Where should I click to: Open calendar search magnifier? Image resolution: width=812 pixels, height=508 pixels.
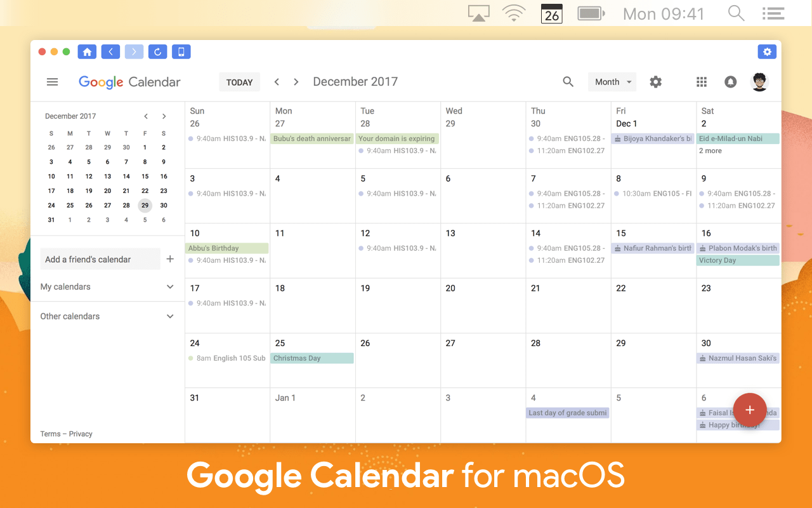click(x=568, y=82)
